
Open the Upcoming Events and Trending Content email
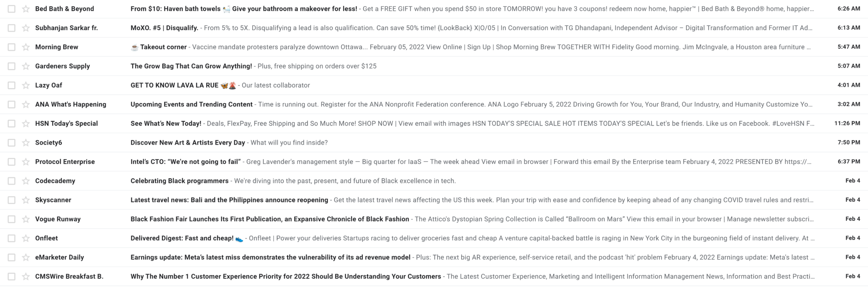tap(434, 104)
